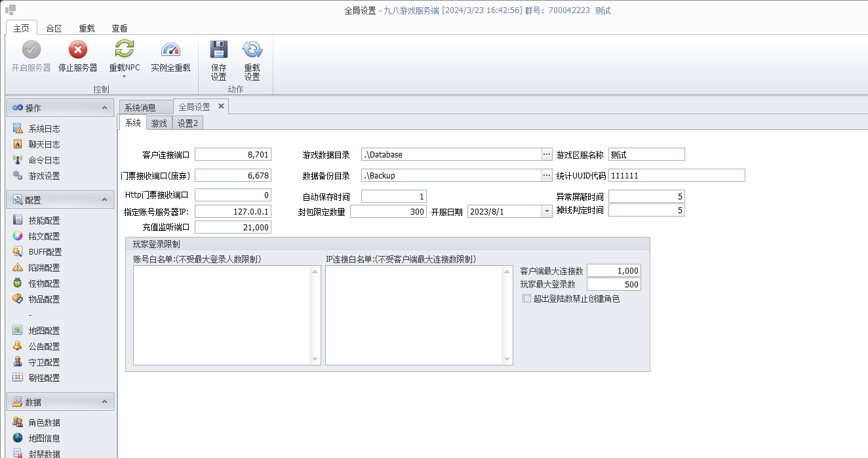Browse for 游戏数据目录 with ellipsis button
Viewport: 868px width, 458px height.
pyautogui.click(x=547, y=154)
